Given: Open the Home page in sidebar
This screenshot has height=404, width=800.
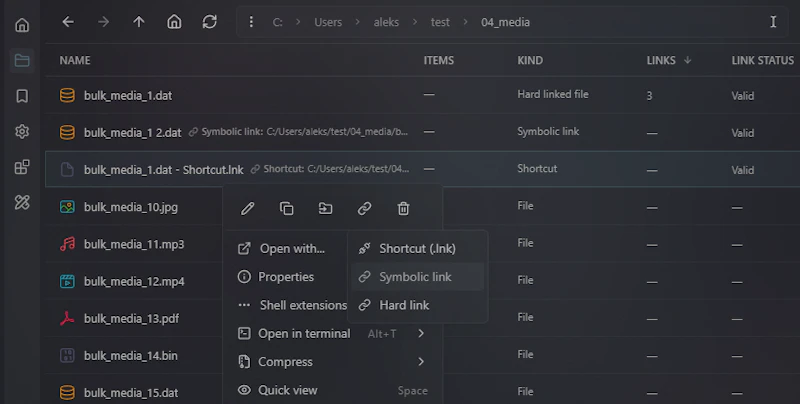Looking at the screenshot, I should [22, 24].
